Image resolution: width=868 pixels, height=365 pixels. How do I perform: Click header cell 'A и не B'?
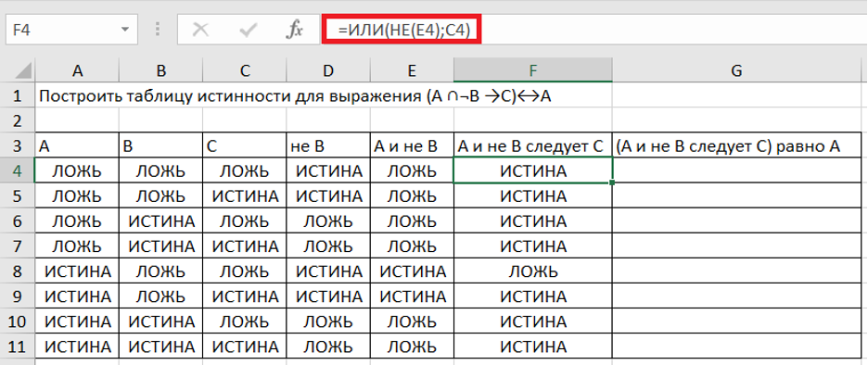[x=412, y=145]
